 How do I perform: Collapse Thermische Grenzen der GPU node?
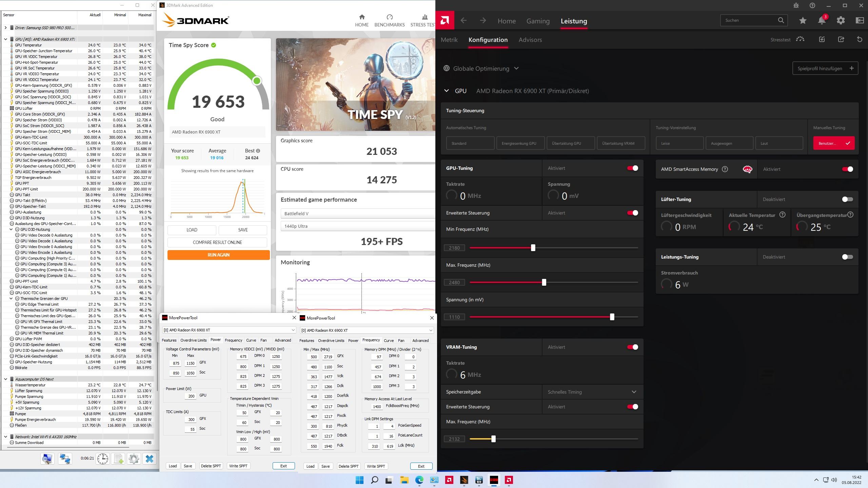click(x=11, y=299)
